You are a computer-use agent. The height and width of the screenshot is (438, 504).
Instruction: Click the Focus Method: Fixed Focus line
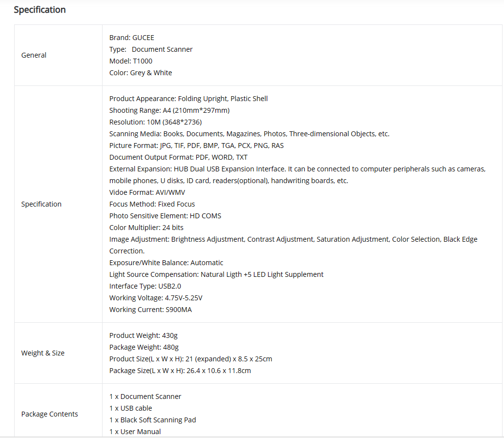(152, 204)
